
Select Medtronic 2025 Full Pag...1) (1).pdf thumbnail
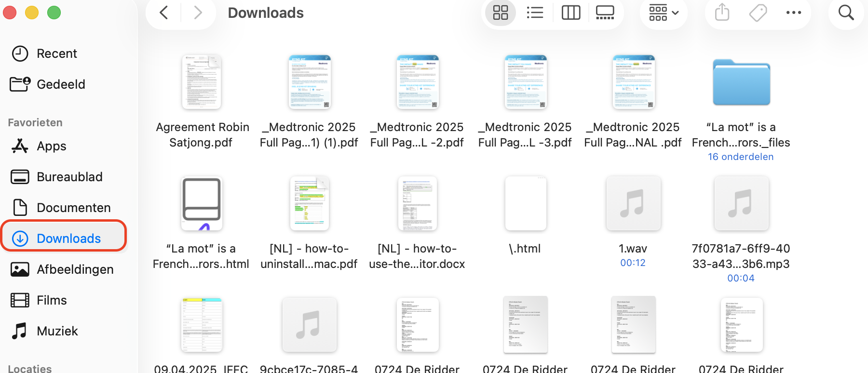[x=310, y=82]
